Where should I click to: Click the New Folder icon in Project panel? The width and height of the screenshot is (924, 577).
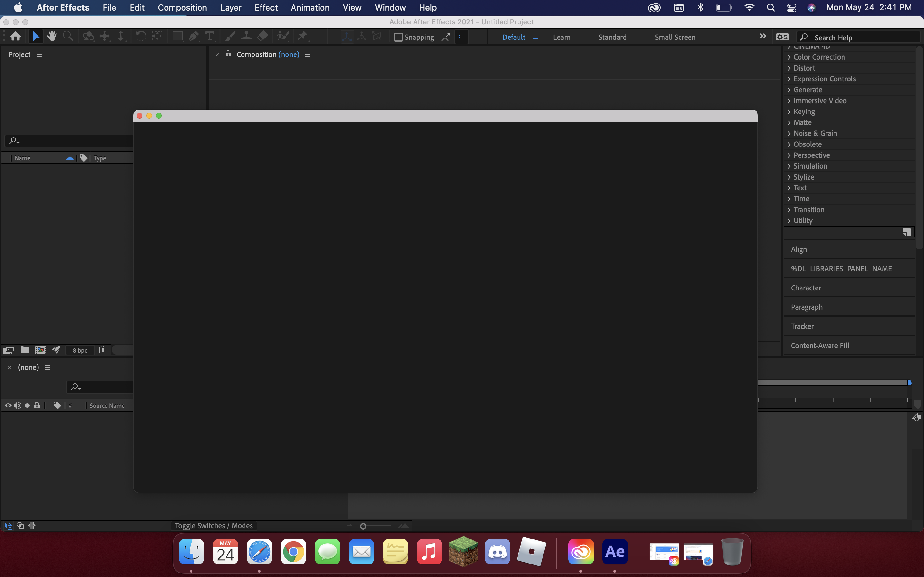pyautogui.click(x=24, y=349)
